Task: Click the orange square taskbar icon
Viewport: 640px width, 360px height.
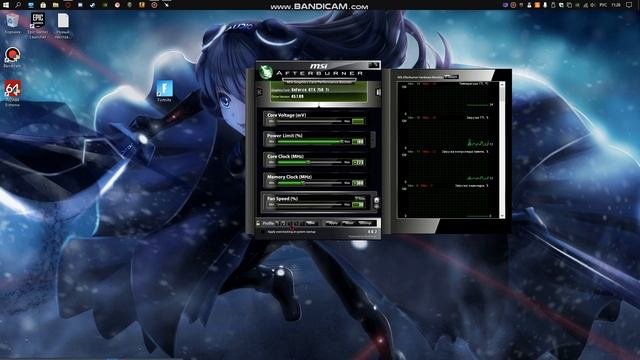Action: (x=142, y=5)
